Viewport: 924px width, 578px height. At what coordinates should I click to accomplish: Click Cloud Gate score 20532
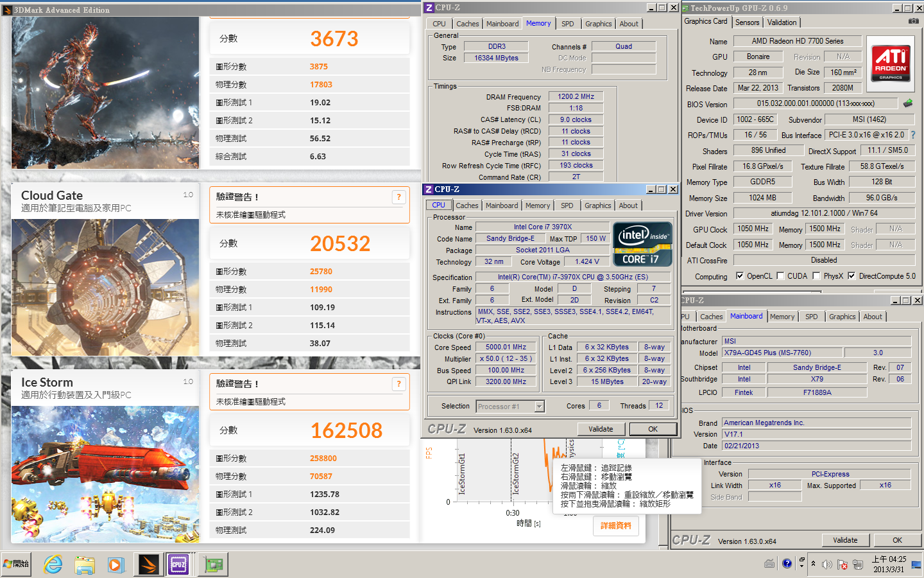(x=340, y=243)
